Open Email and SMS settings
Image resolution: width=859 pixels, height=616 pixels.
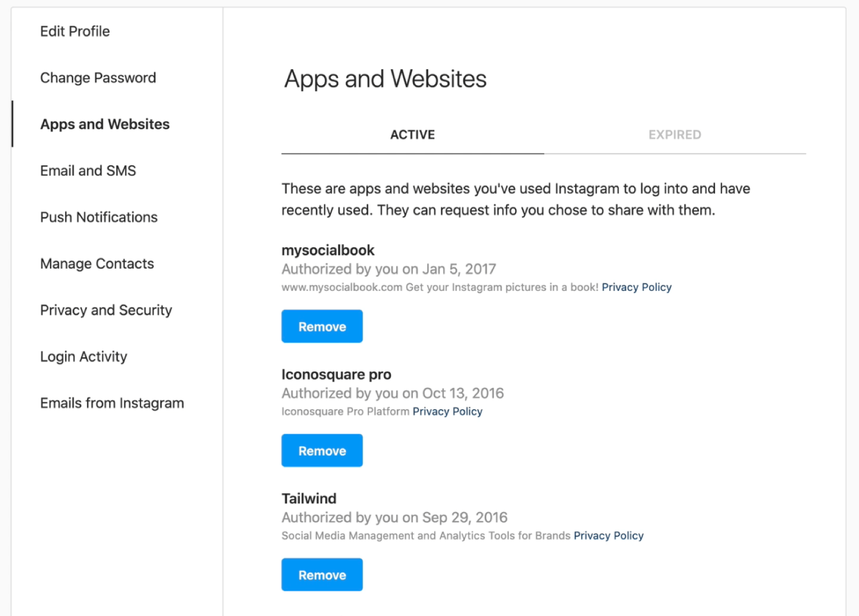point(88,171)
